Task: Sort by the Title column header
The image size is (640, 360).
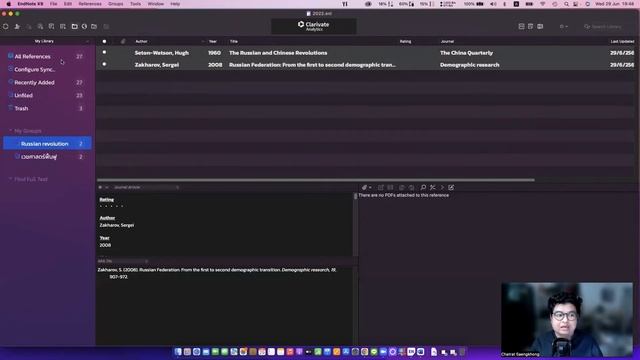Action: pyautogui.click(x=233, y=41)
